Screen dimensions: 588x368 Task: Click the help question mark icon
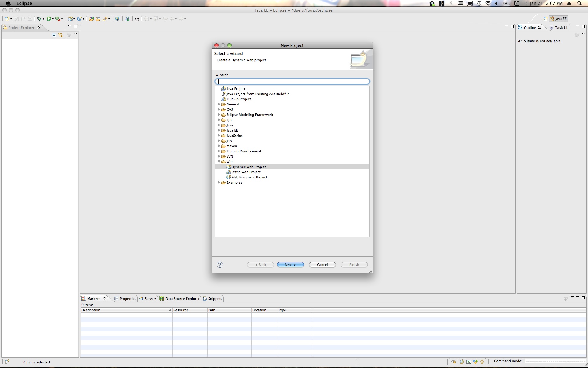[x=220, y=265]
